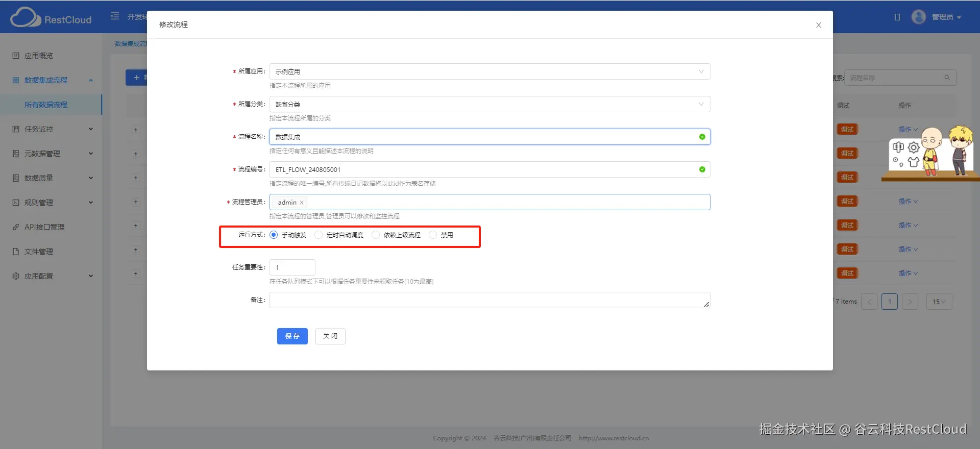
Task: Click the 保存 button
Action: pos(292,336)
